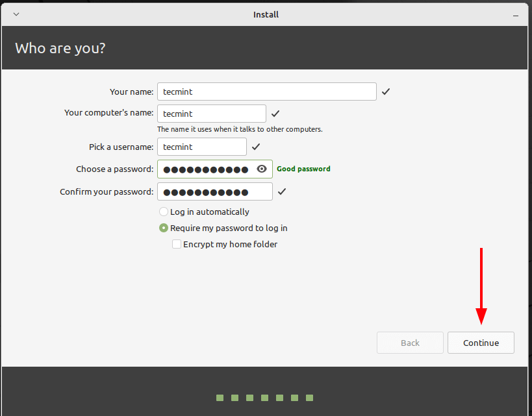Enable Encrypt my home folder checkbox

click(x=177, y=245)
